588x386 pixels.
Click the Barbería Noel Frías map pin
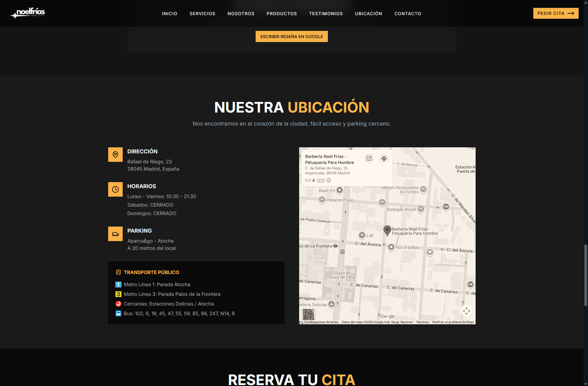[x=387, y=230]
